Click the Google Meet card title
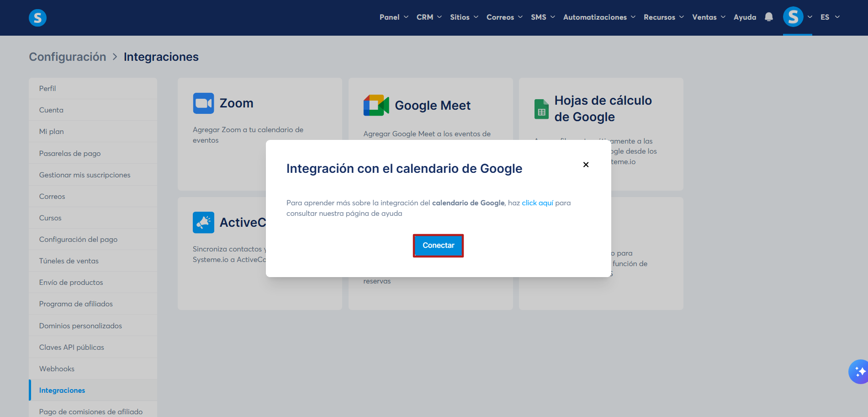The width and height of the screenshot is (868, 417). point(433,106)
